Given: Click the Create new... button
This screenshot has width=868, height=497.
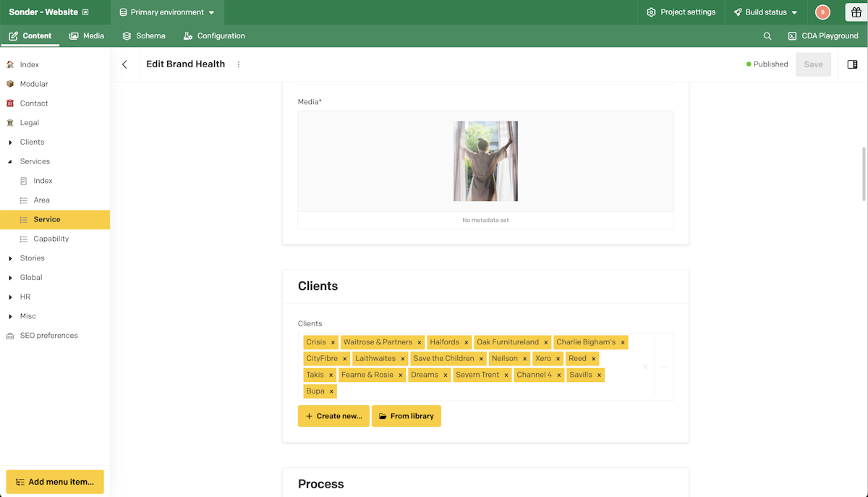Looking at the screenshot, I should point(333,416).
